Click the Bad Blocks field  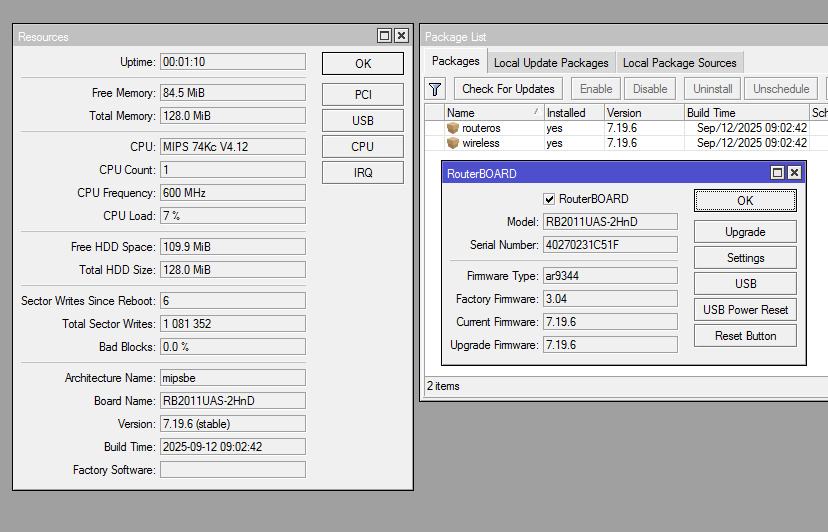tap(233, 347)
